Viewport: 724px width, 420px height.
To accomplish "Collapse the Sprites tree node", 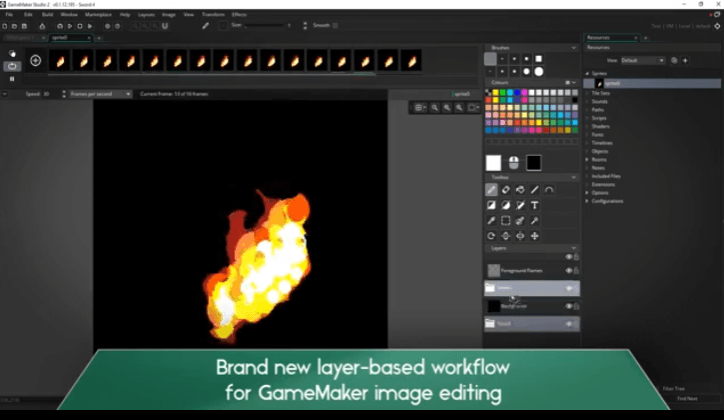I will click(x=587, y=73).
